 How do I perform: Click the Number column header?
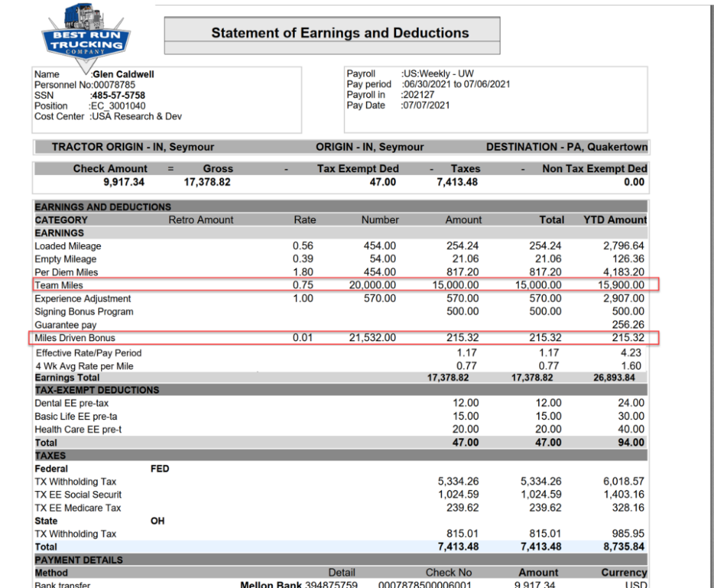(x=380, y=220)
